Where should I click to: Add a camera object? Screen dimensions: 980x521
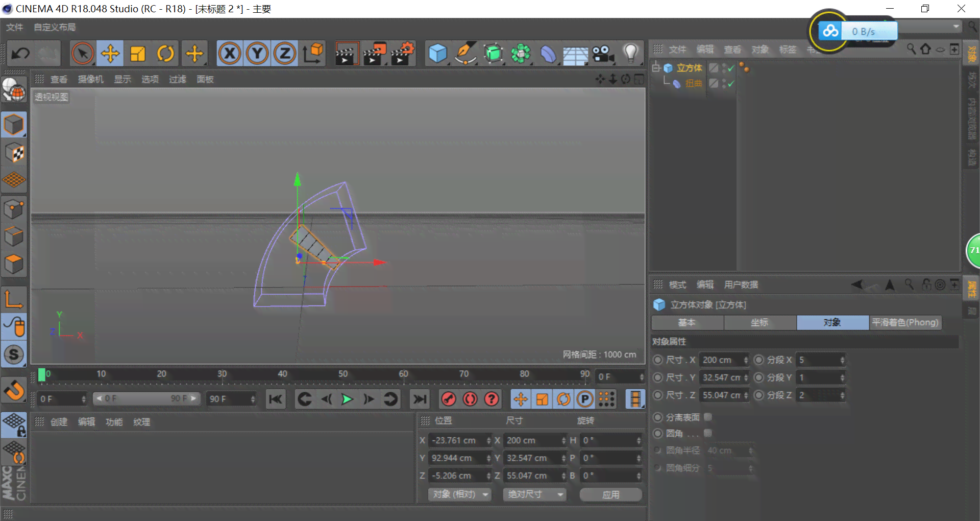(x=603, y=53)
